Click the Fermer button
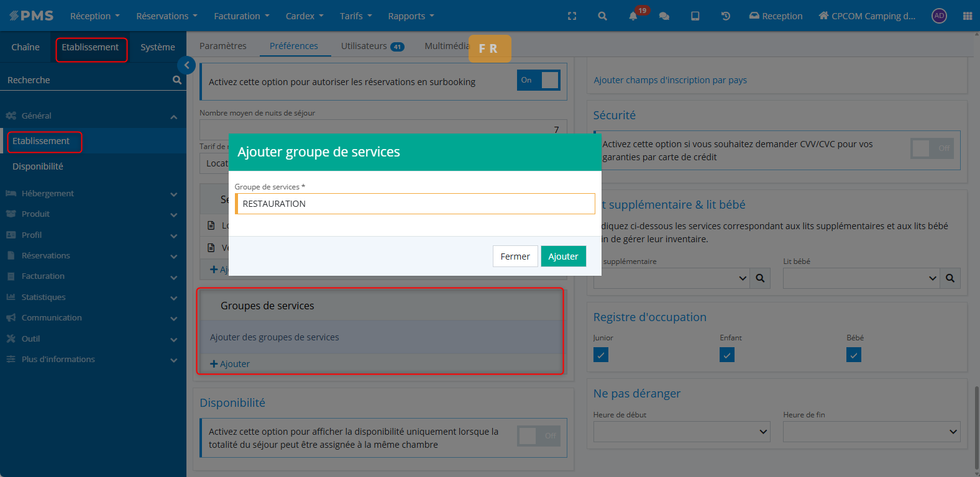Image resolution: width=980 pixels, height=477 pixels. (x=515, y=257)
